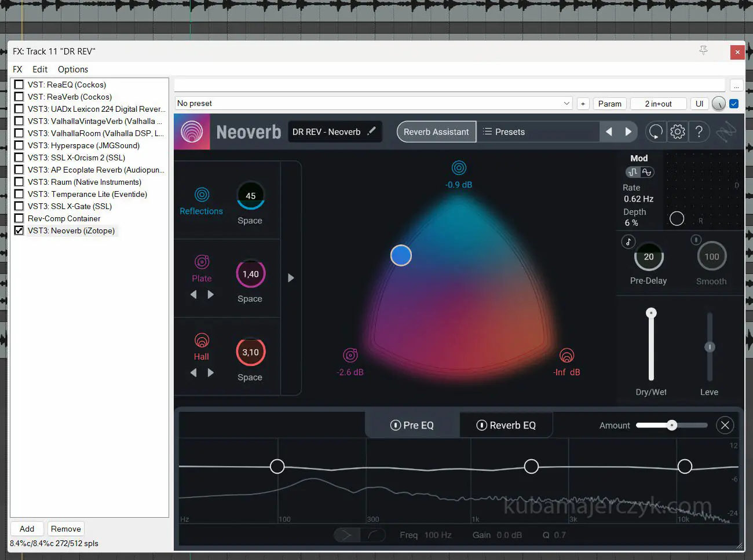The image size is (753, 560).
Task: Switch to the Reverb EQ tab
Action: (506, 425)
